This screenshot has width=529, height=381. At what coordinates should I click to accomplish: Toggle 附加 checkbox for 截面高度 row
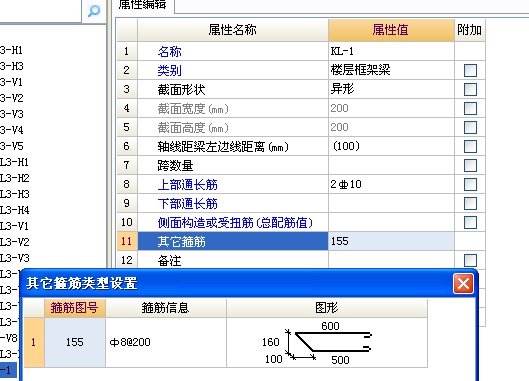tap(470, 127)
